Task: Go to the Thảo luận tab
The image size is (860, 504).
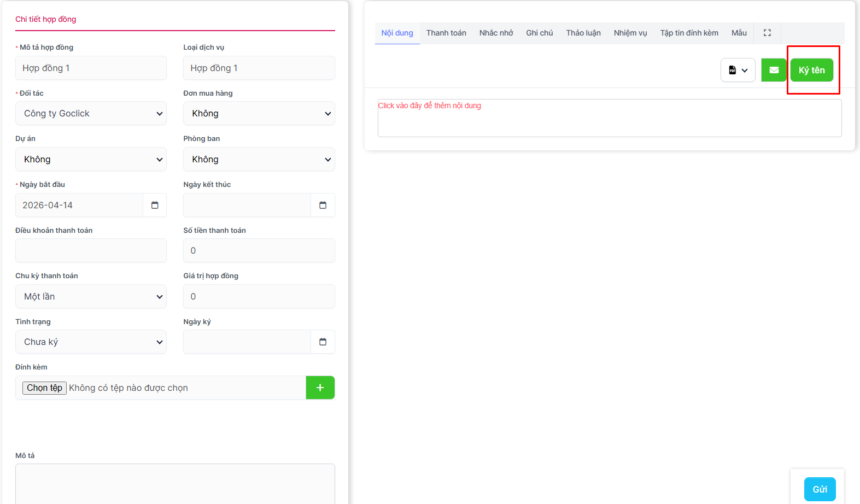Action: click(x=583, y=33)
